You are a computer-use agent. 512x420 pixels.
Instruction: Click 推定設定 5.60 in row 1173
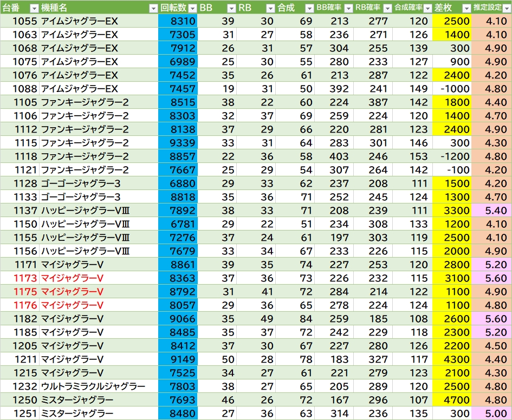(x=496, y=278)
